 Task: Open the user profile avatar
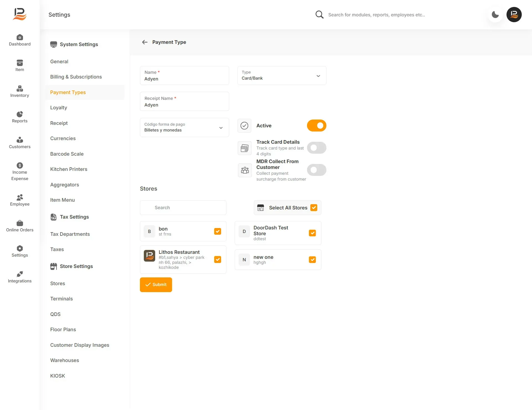pos(514,14)
